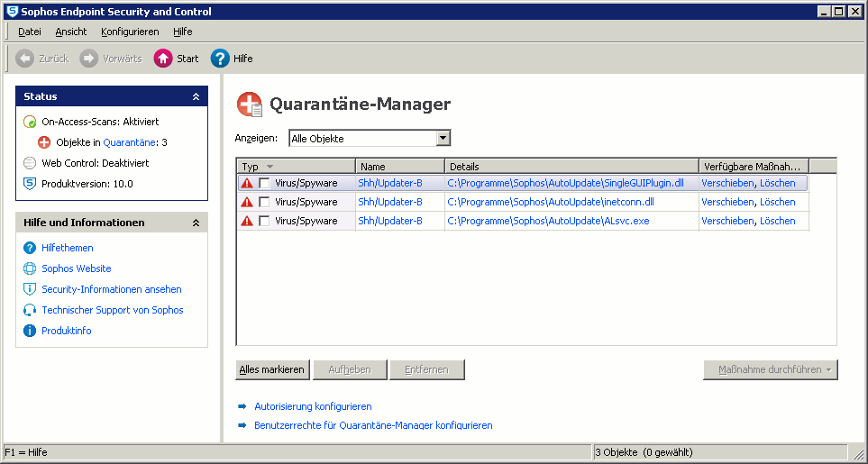The image size is (868, 464).
Task: Click the Zurück back arrow icon
Action: 25,59
